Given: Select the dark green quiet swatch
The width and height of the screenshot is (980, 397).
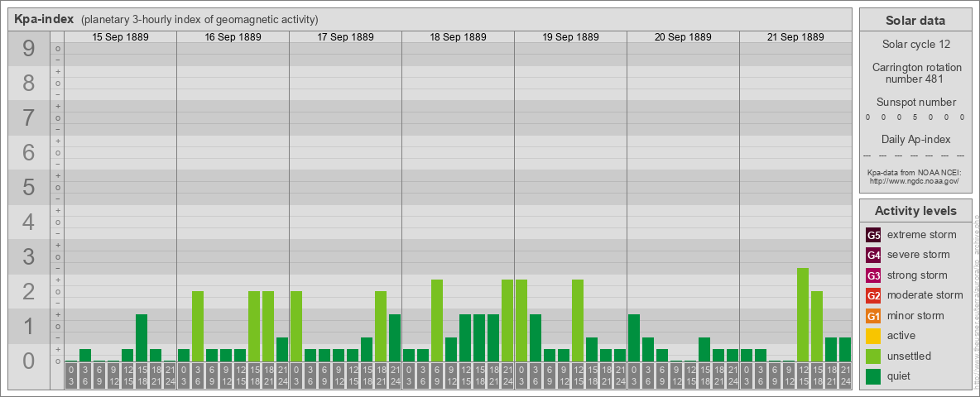Looking at the screenshot, I should [x=873, y=375].
